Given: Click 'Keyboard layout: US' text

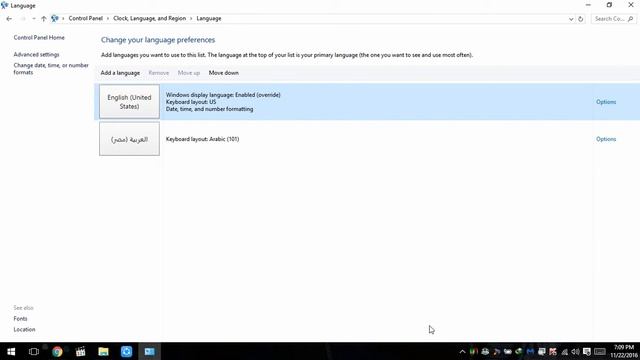Looking at the screenshot, I should pyautogui.click(x=191, y=102).
